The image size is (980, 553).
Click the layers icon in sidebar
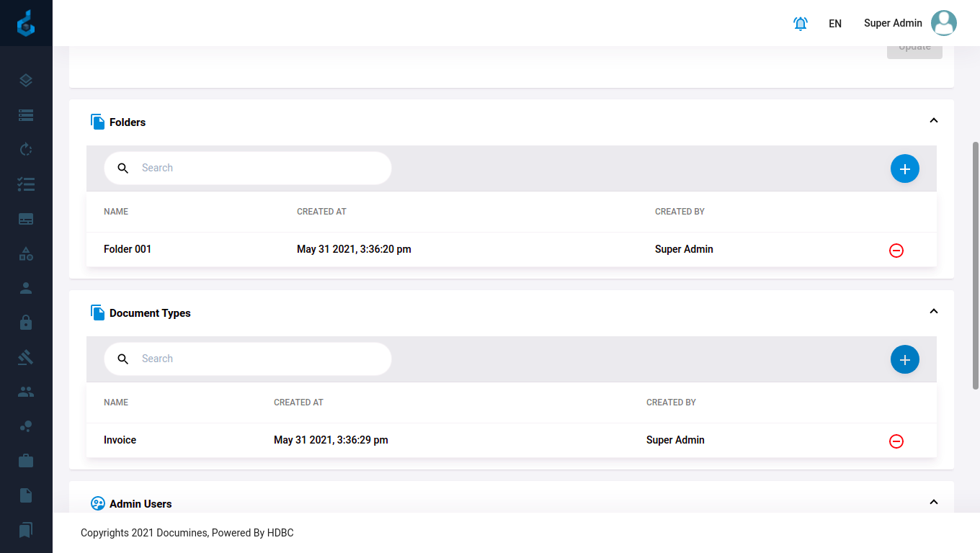tap(26, 81)
